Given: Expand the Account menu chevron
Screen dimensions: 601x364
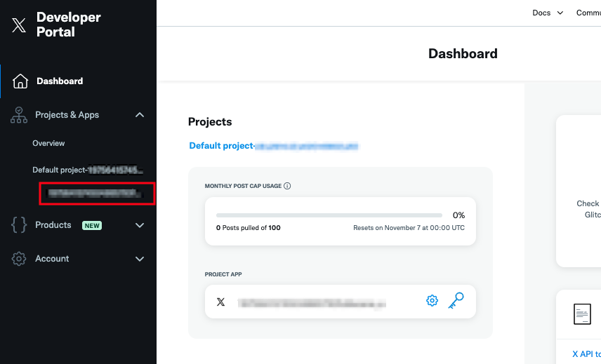Looking at the screenshot, I should (x=140, y=259).
